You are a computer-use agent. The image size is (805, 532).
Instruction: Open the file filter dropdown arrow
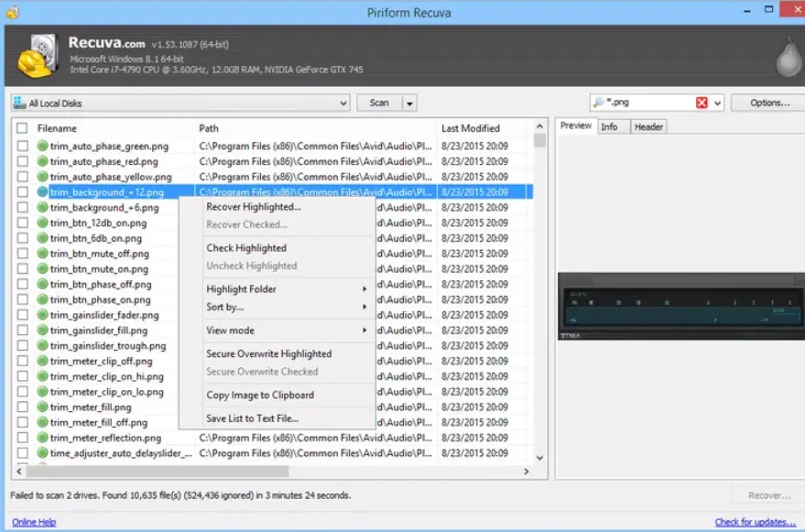tap(717, 103)
